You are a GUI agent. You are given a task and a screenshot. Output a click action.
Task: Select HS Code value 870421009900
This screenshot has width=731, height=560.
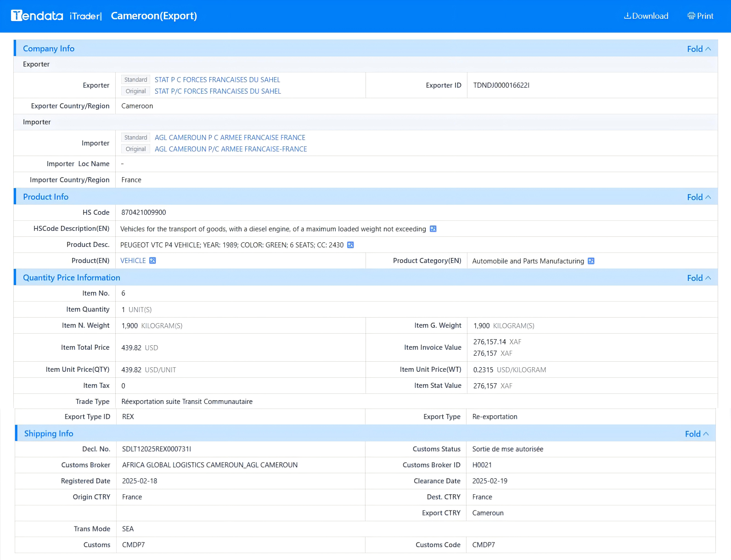(x=144, y=212)
